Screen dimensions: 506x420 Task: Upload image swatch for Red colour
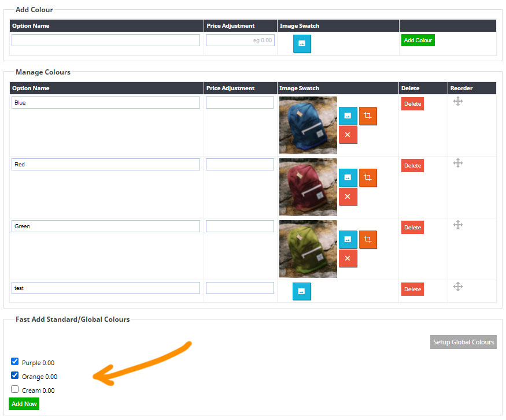click(348, 177)
